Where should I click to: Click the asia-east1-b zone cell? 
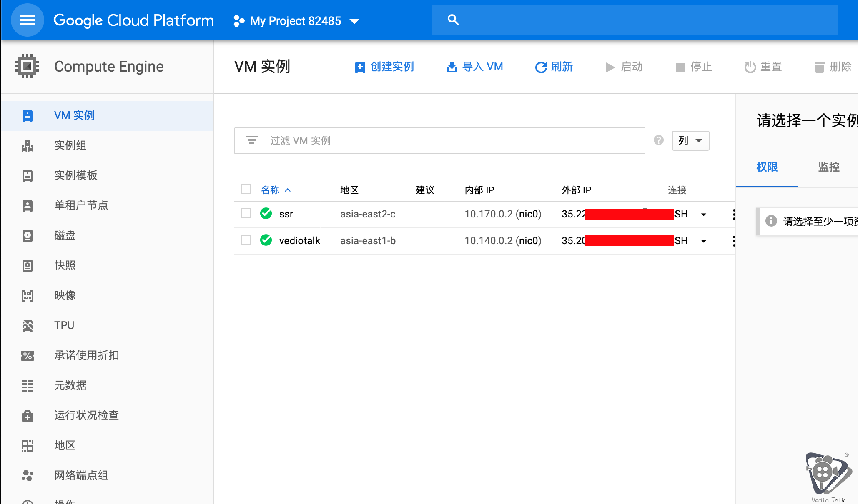(x=368, y=241)
